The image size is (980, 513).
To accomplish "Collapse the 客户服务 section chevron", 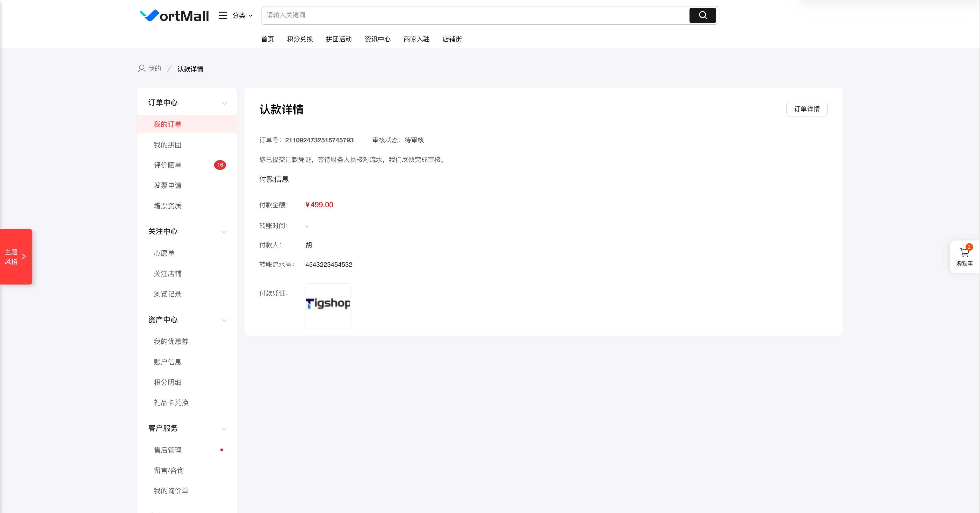I will [224, 429].
